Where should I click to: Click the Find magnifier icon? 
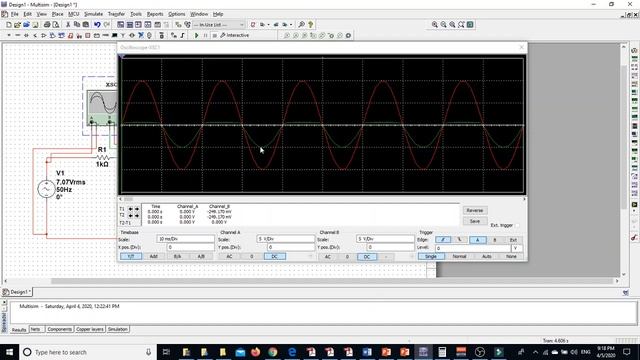[302, 25]
